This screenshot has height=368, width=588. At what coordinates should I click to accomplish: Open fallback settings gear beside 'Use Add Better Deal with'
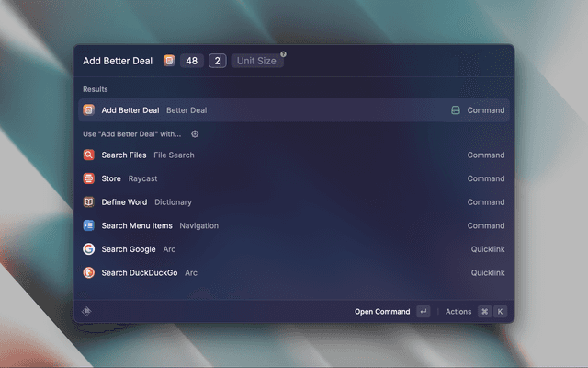pyautogui.click(x=195, y=133)
